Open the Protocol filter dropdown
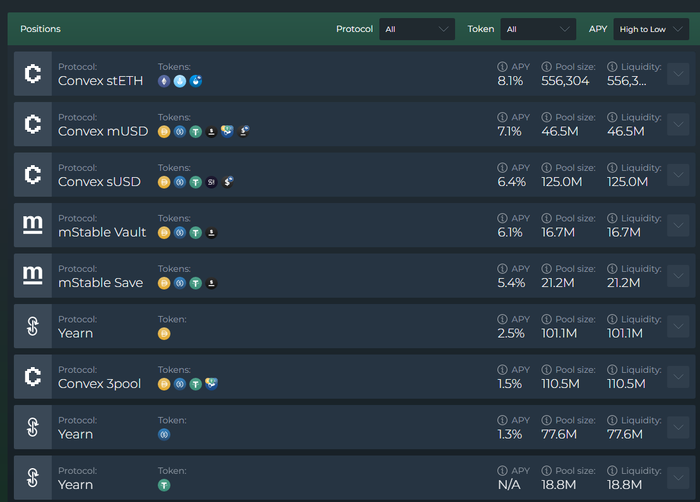Image resolution: width=700 pixels, height=502 pixels. click(x=417, y=29)
